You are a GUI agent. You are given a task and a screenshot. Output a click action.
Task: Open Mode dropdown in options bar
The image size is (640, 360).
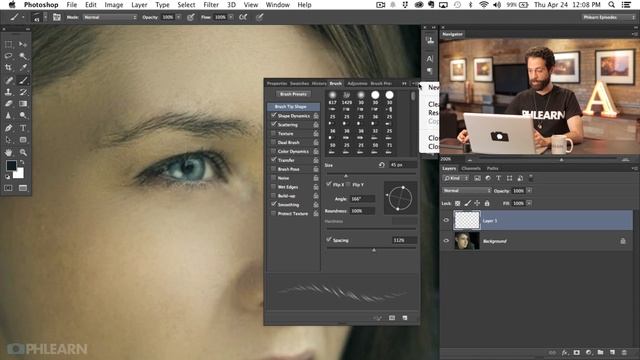[110, 17]
